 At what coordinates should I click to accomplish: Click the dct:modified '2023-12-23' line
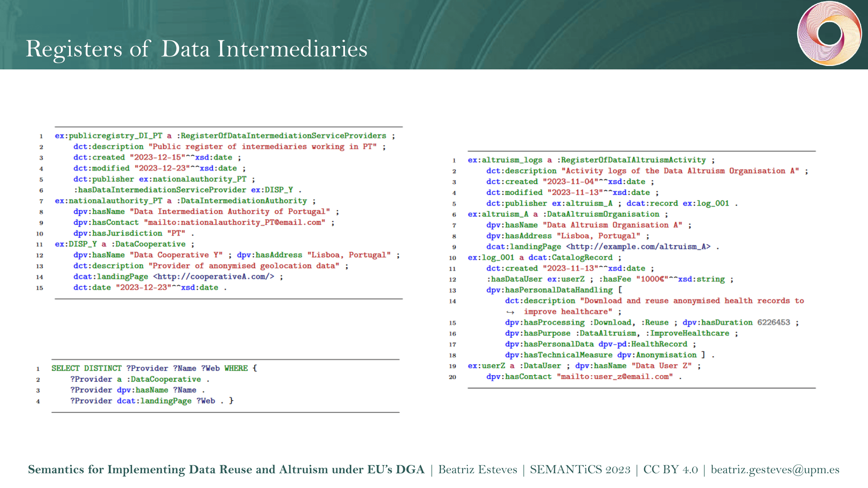[x=159, y=168]
